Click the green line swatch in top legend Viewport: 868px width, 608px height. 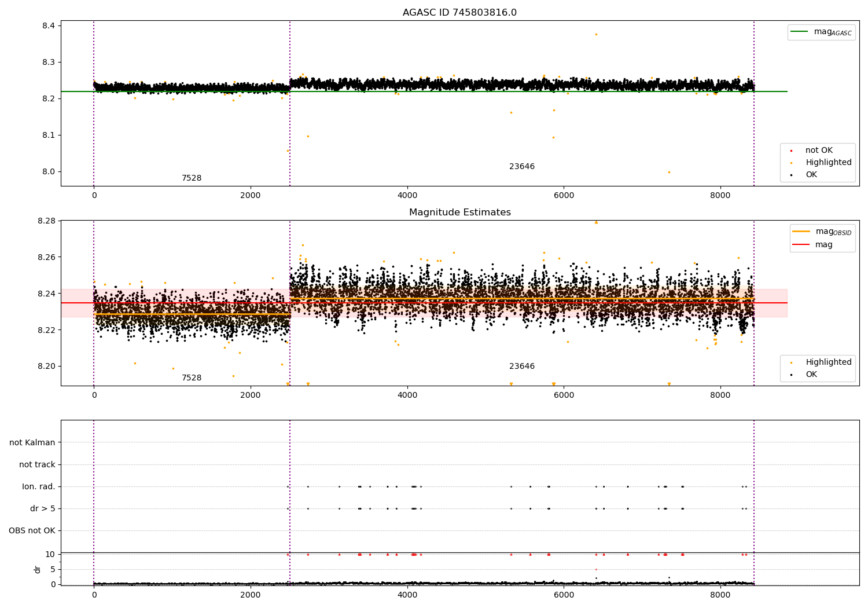click(800, 32)
